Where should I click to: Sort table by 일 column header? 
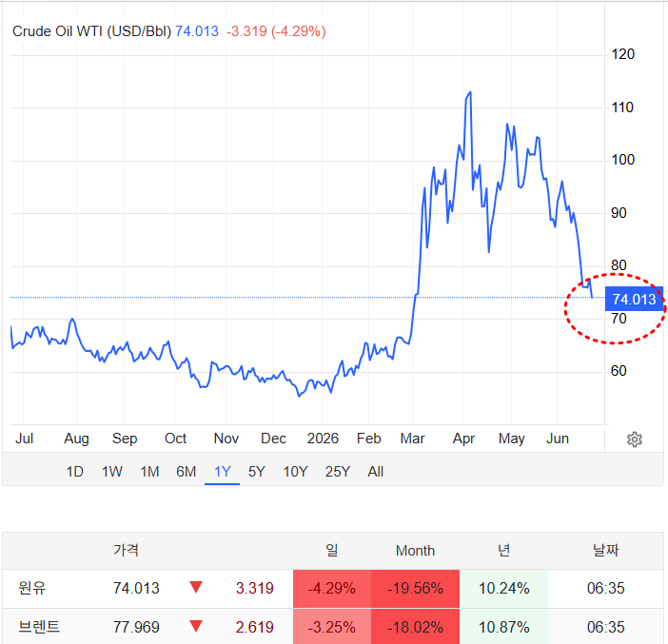pos(332,550)
